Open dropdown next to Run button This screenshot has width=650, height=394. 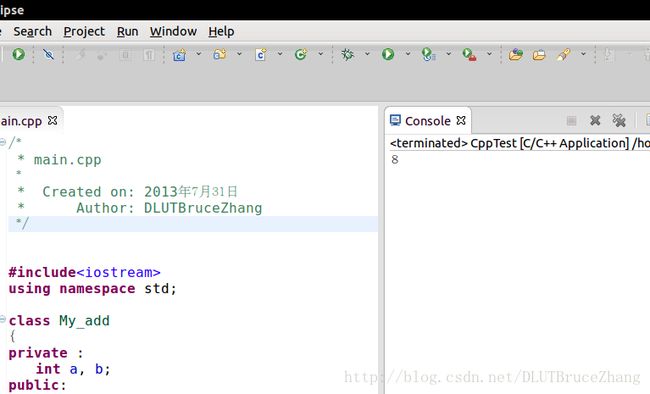click(x=408, y=54)
